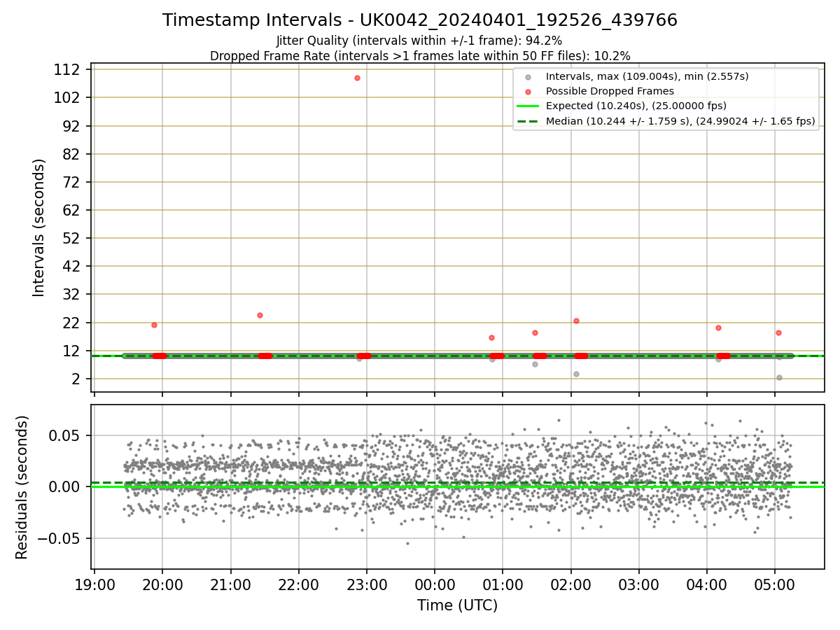This screenshot has height=630, width=840.
Task: Select the 'Dropped Frame Rate' 10.2% subtitle line
Action: pyautogui.click(x=420, y=56)
